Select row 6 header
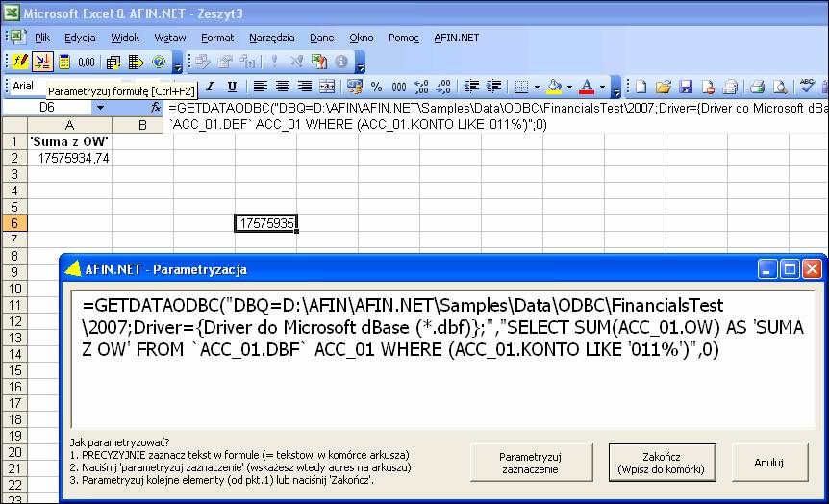The width and height of the screenshot is (829, 504). [14, 223]
